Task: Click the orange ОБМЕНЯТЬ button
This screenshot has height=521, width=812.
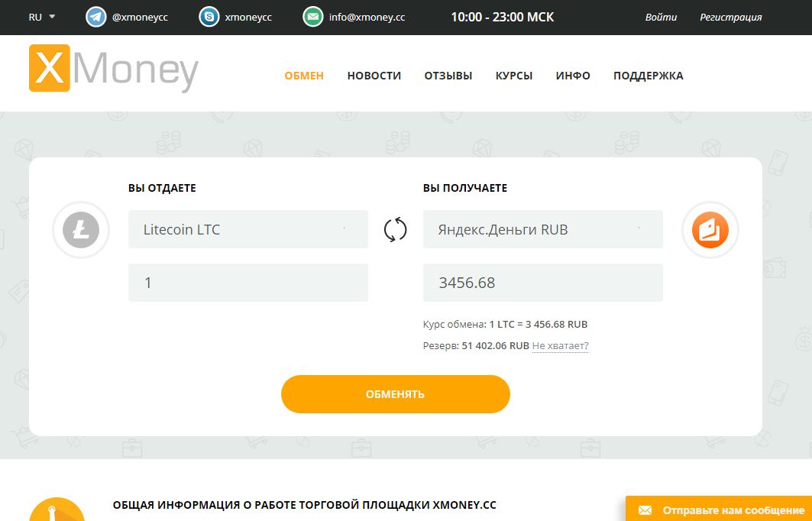Action: tap(396, 394)
